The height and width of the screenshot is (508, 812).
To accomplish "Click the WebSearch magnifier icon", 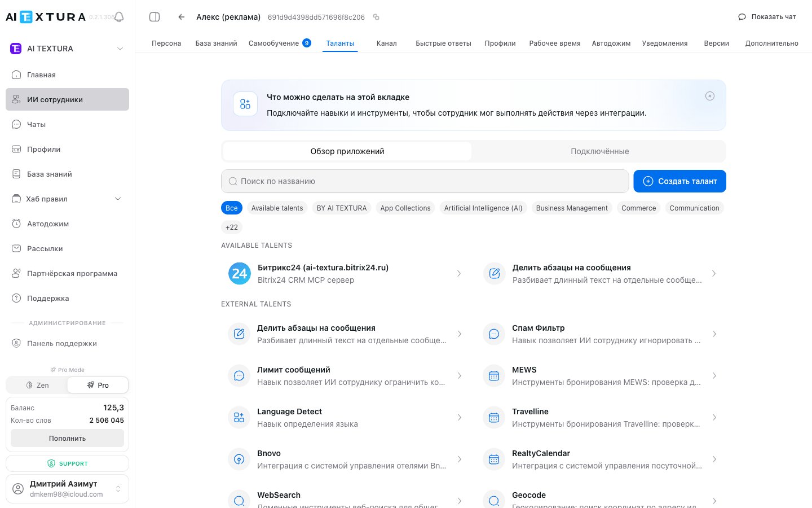I will (x=239, y=501).
